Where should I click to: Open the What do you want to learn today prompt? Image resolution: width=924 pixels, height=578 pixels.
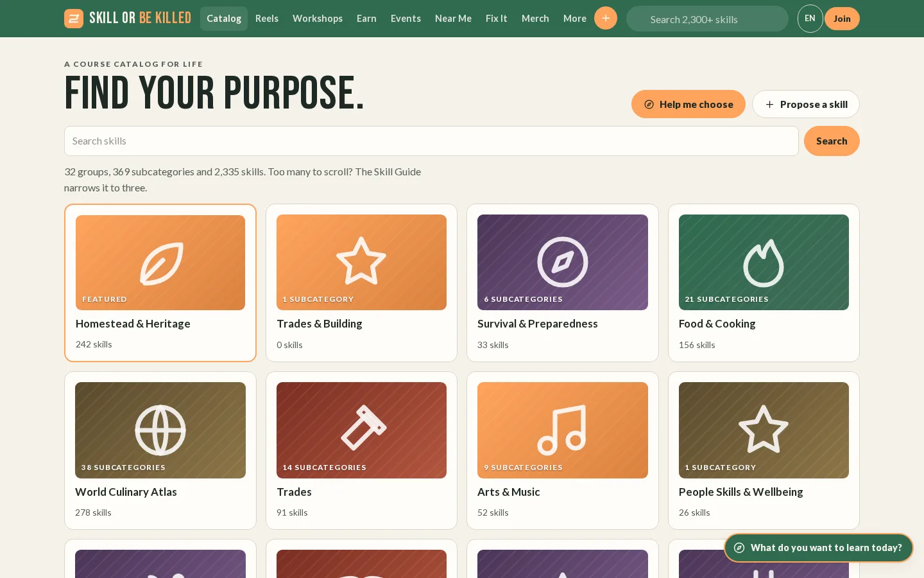coord(819,548)
